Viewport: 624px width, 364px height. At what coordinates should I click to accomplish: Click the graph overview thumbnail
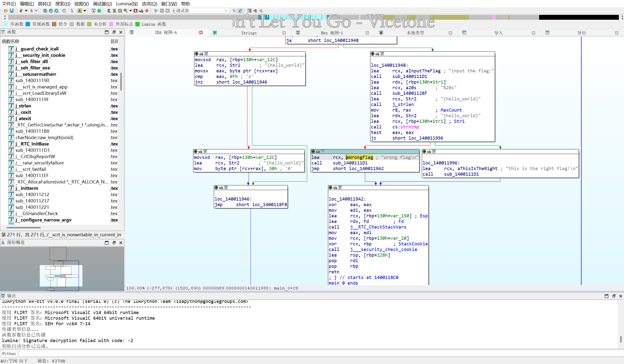(x=61, y=269)
